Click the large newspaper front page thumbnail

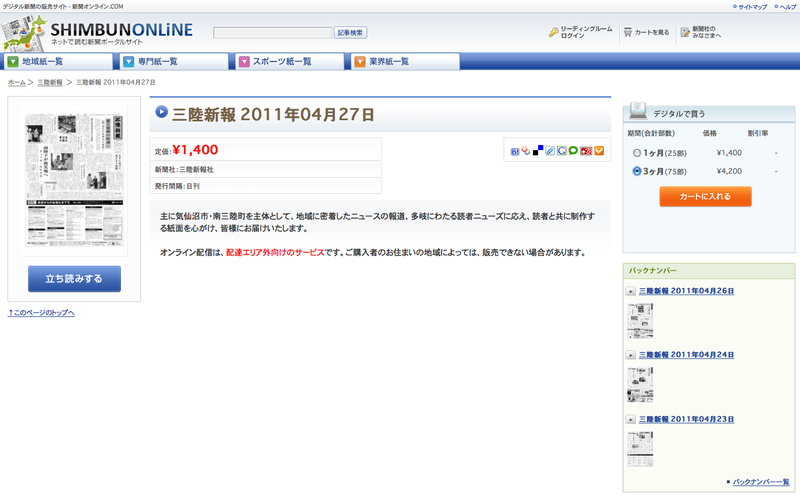74,180
